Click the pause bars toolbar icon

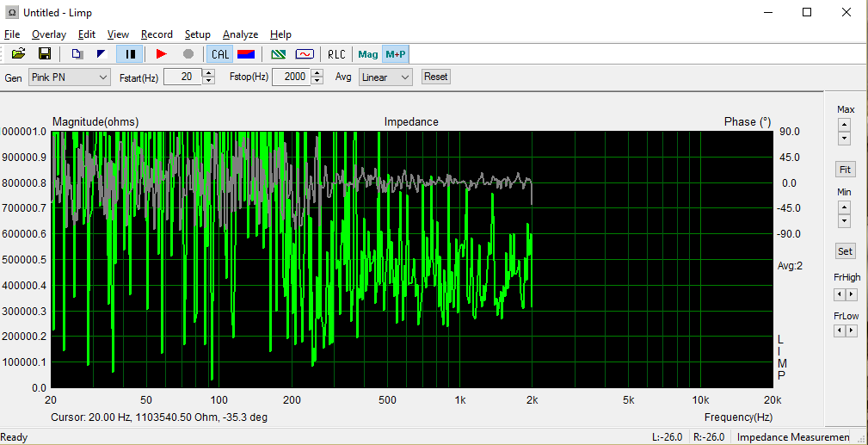click(130, 53)
